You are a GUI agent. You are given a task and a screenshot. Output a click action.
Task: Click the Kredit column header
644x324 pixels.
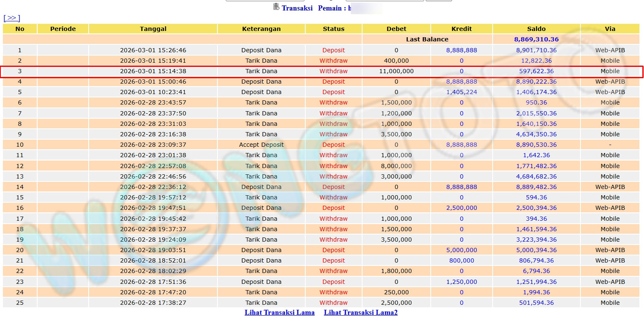[461, 29]
